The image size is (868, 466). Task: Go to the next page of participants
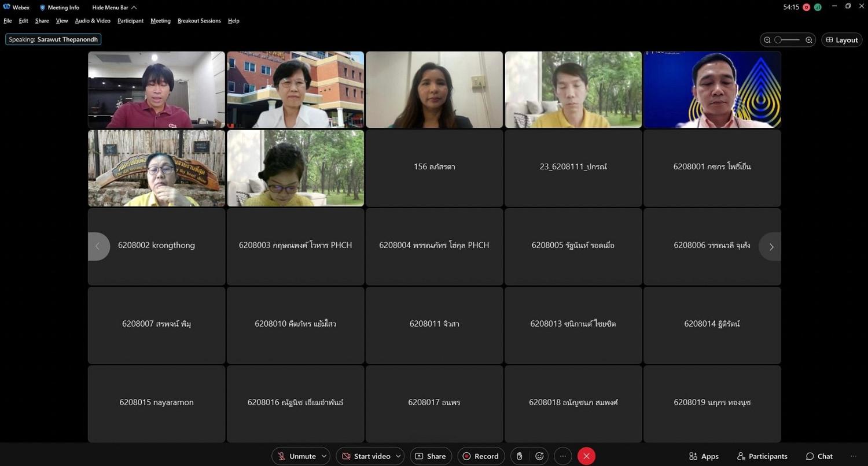771,247
